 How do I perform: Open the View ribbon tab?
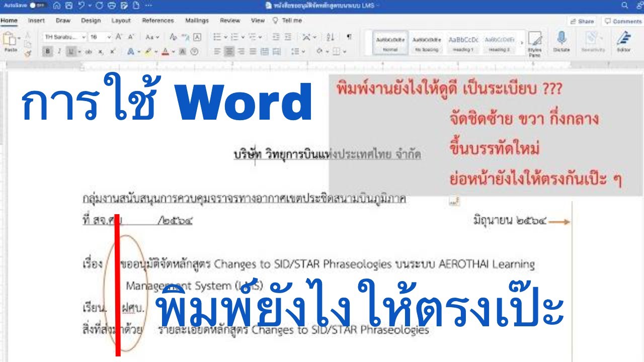tap(258, 21)
